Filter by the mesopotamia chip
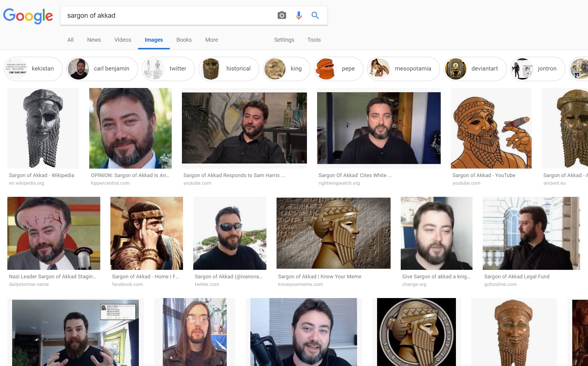This screenshot has height=366, width=588. tap(404, 69)
